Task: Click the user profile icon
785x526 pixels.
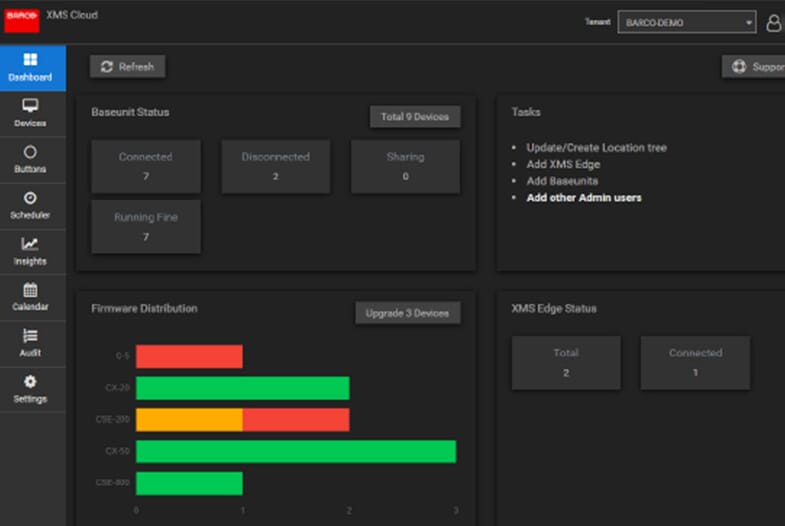Action: tap(773, 23)
